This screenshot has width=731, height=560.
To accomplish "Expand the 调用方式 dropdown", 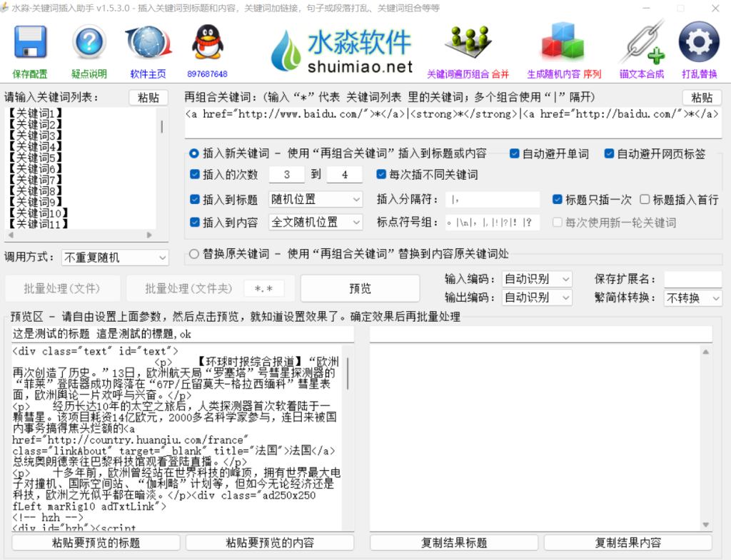I will (x=115, y=258).
